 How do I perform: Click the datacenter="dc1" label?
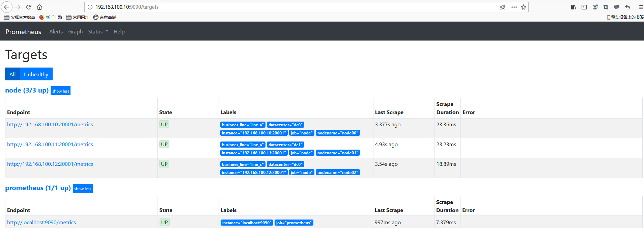(x=285, y=145)
